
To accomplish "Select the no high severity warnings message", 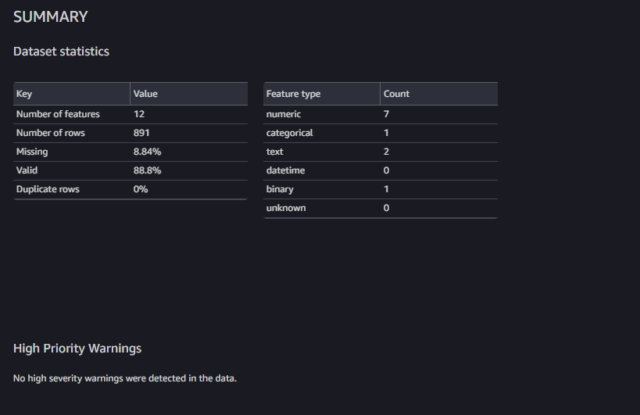I will 125,379.
